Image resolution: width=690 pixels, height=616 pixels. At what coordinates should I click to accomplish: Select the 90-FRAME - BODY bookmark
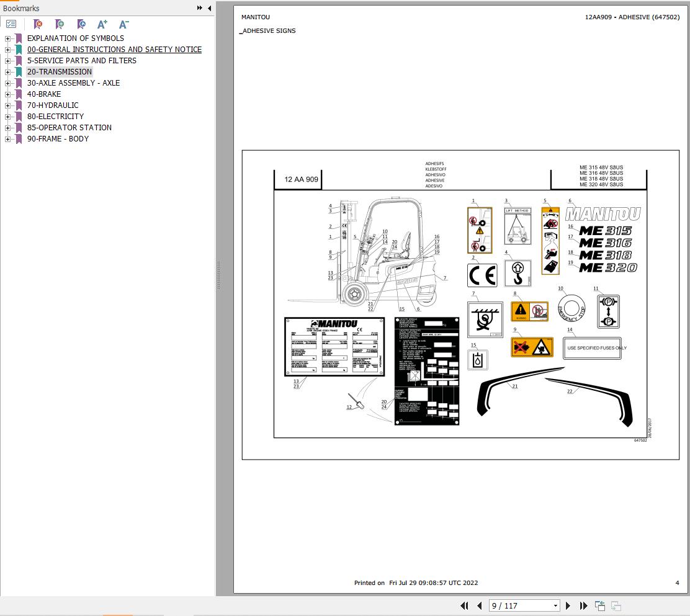58,138
